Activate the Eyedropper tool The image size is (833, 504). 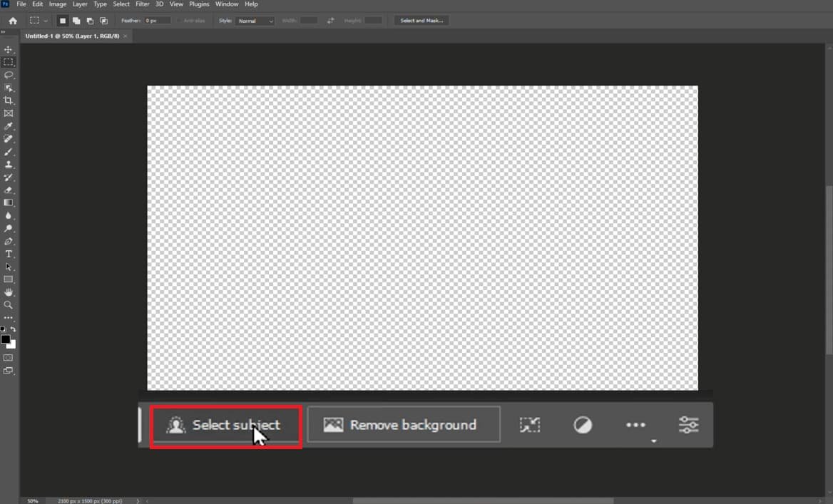coord(9,126)
